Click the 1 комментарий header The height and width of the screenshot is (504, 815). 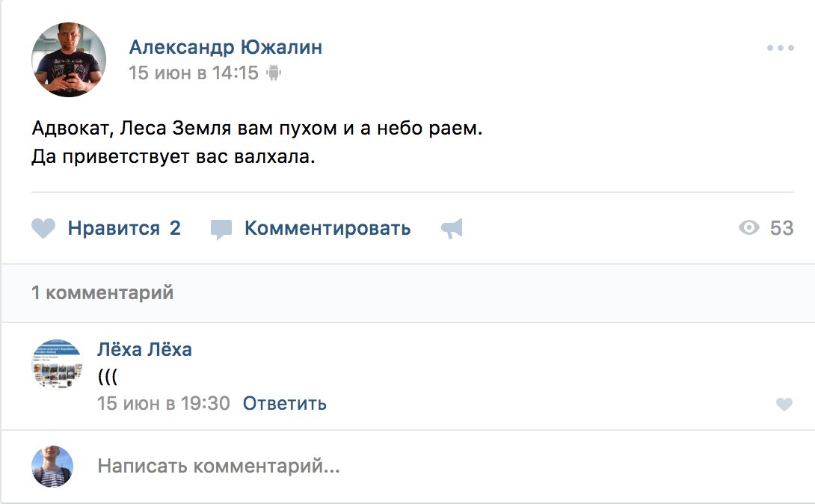(102, 292)
